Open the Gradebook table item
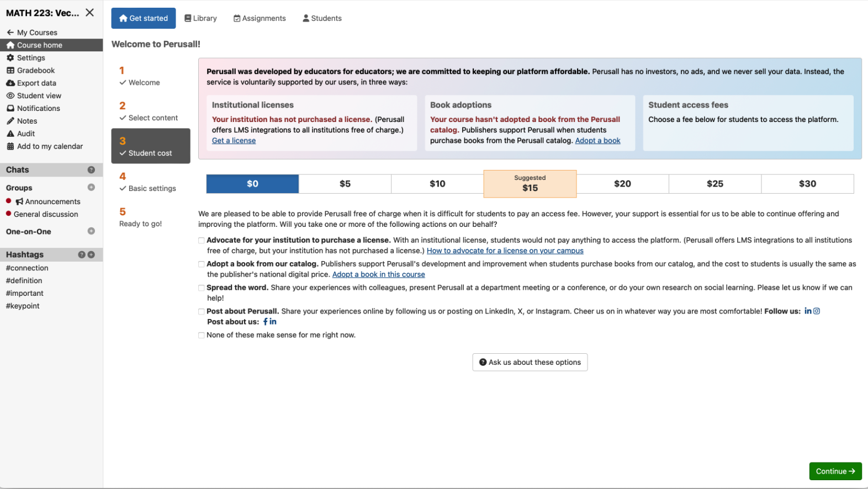 pos(31,71)
